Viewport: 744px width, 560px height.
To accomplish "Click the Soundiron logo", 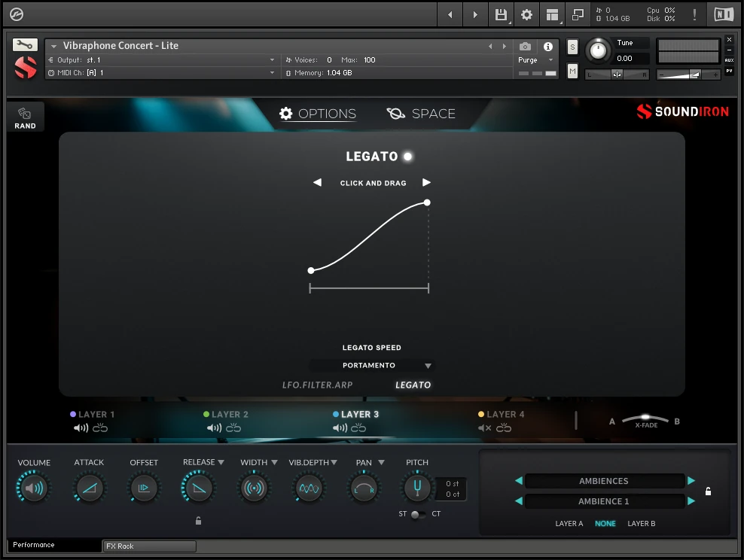I will click(x=682, y=111).
